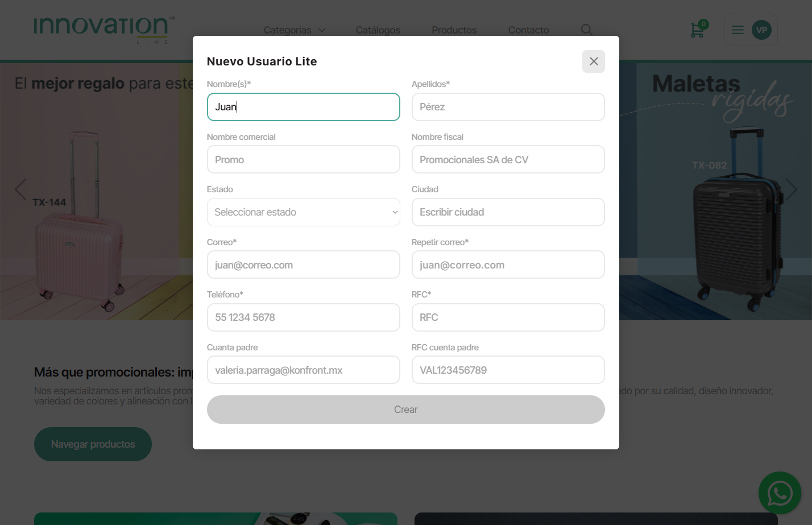
Task: Click the Cuanta padre field
Action: 304,370
